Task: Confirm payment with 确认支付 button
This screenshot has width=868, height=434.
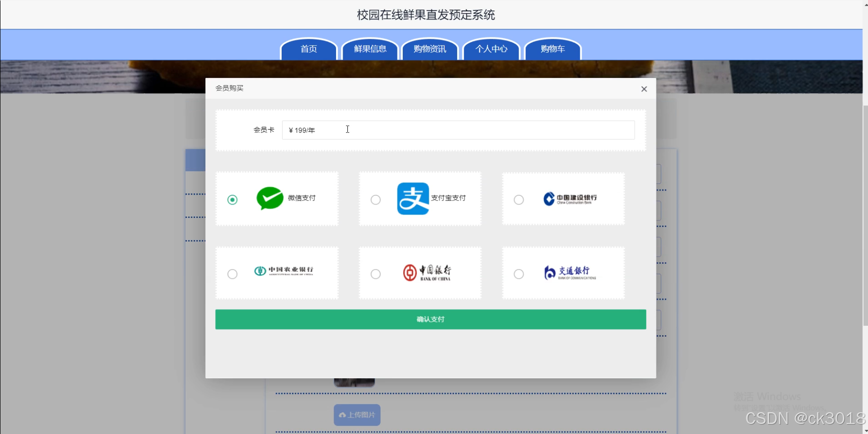Action: pyautogui.click(x=431, y=320)
